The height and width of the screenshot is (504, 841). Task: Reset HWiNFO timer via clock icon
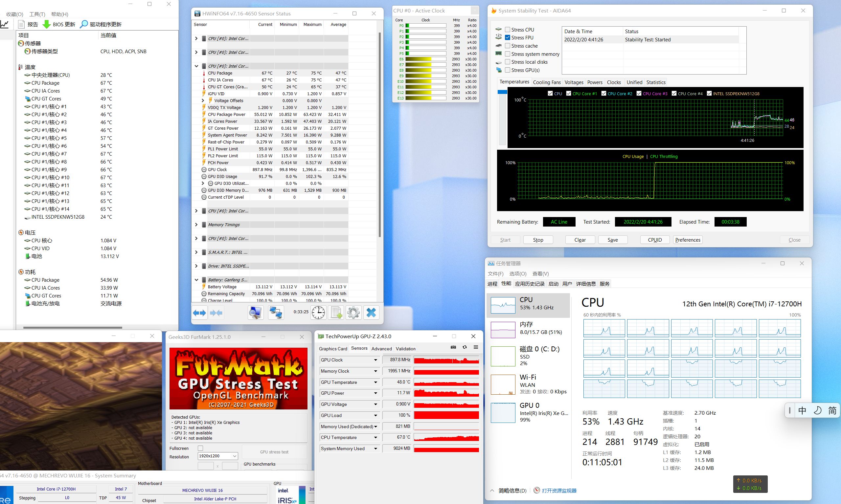click(x=318, y=313)
